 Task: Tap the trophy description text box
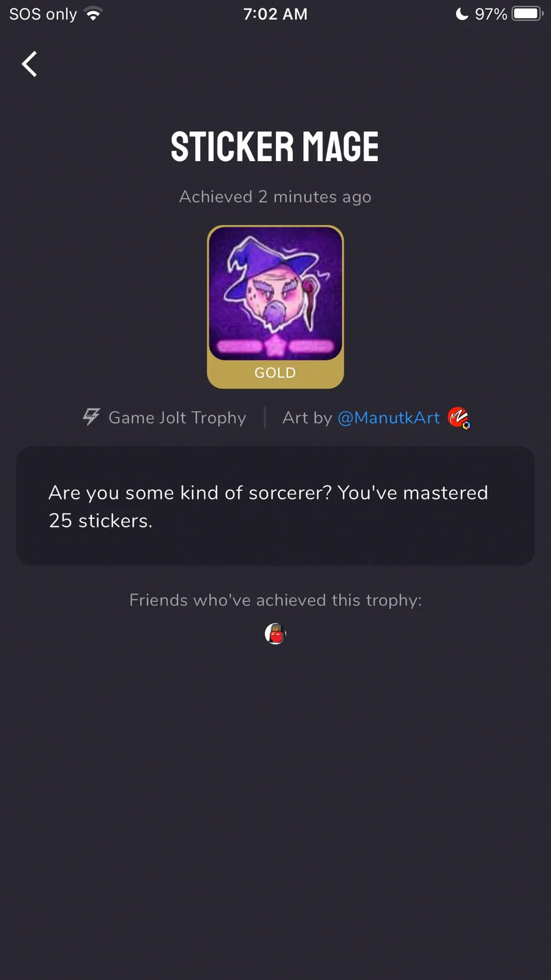[x=275, y=506]
